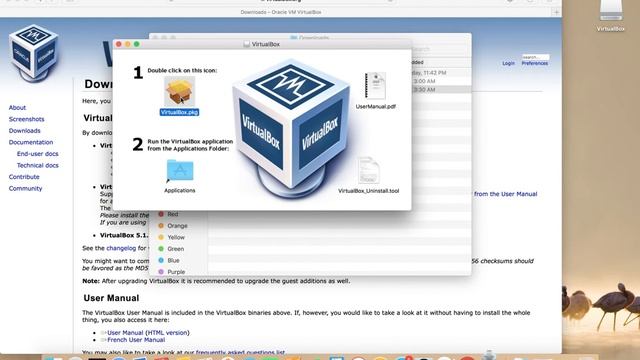The width and height of the screenshot is (640, 360).
Task: Click the VirtualBox mounted disk icon on desktop
Action: (x=611, y=11)
